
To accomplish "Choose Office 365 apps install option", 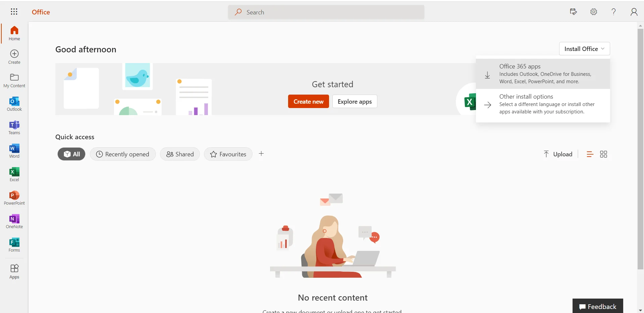I will point(543,74).
